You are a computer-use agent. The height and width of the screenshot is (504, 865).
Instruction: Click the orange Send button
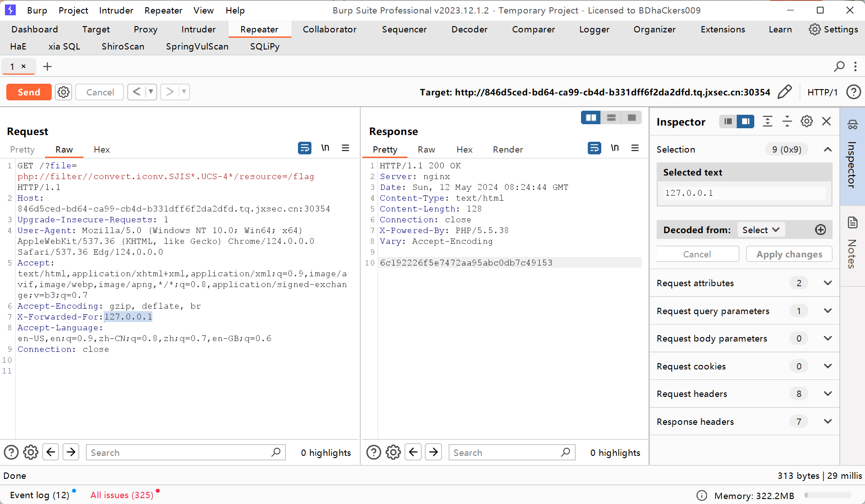(29, 92)
